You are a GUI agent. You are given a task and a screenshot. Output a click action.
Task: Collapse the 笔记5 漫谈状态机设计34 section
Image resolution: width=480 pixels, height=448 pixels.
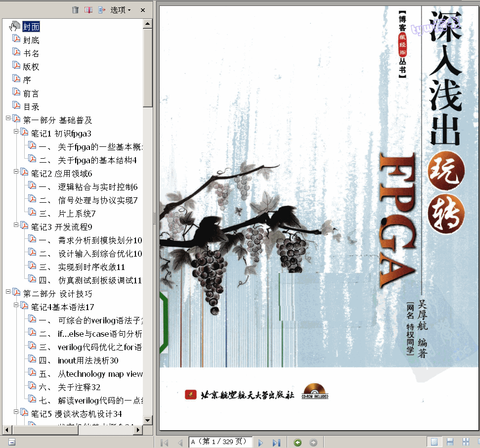pyautogui.click(x=16, y=412)
